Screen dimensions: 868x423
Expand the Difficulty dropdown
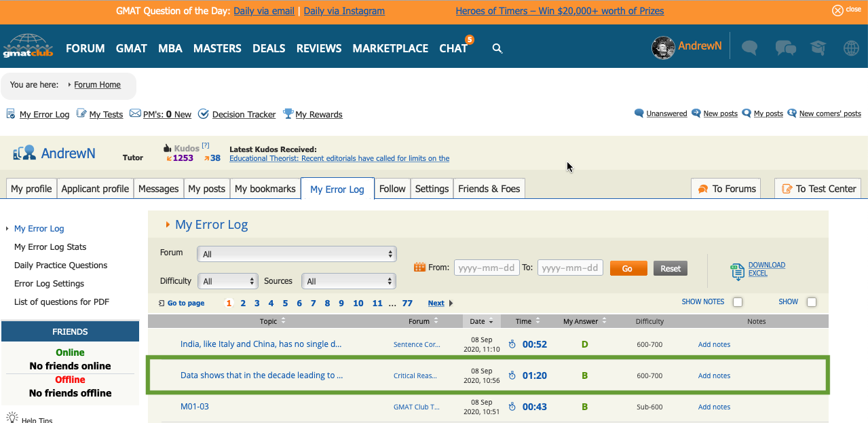(227, 281)
